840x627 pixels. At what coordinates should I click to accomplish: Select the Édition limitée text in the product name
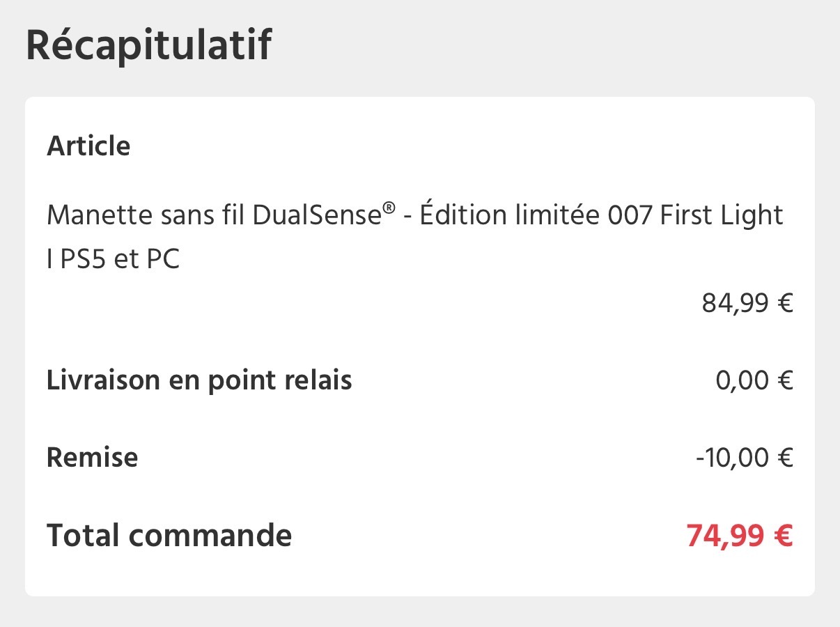pos(509,216)
